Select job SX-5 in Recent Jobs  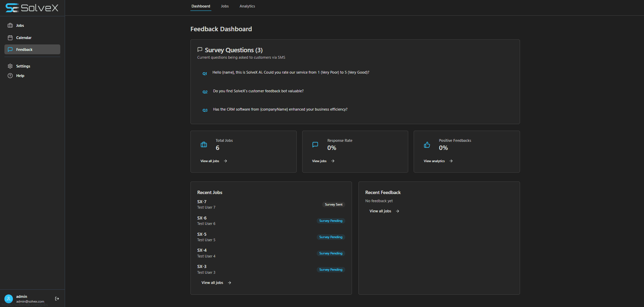(202, 234)
